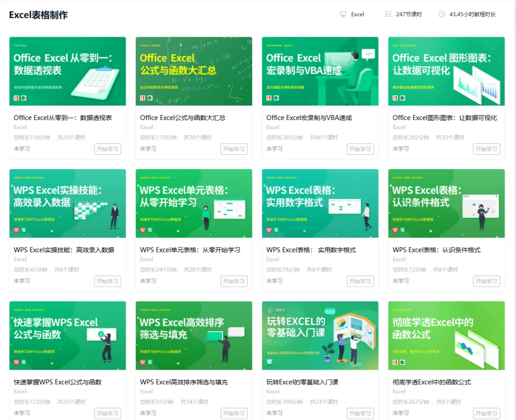
Task: Open title link WPS Excel表格：认识条件格式
Action: (436, 250)
